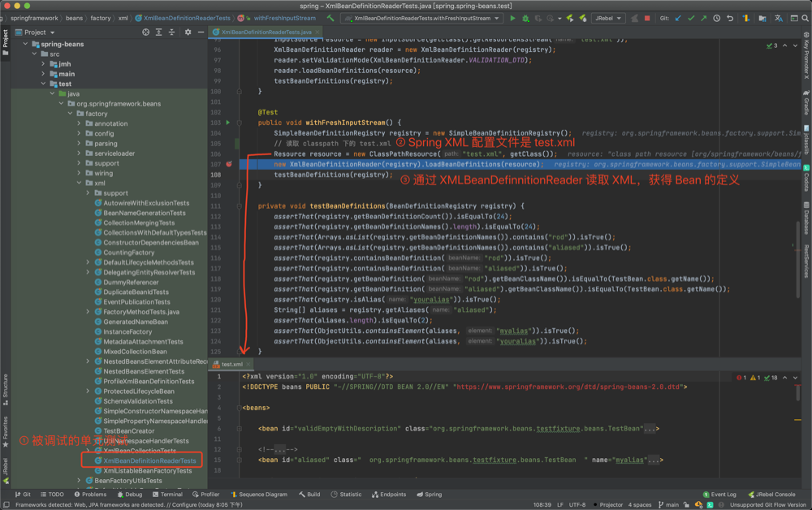Run test from gutter at line 103
The height and width of the screenshot is (510, 812).
pyautogui.click(x=228, y=123)
